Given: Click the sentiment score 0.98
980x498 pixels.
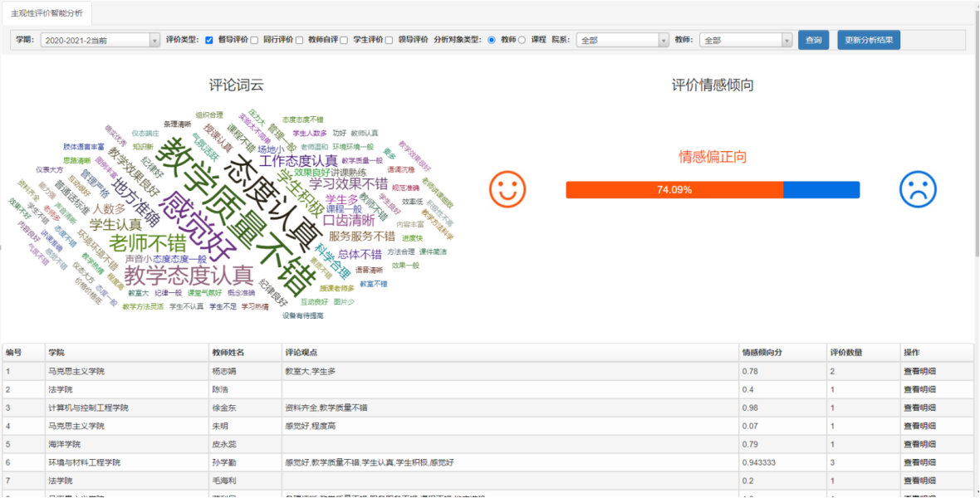Looking at the screenshot, I should click(749, 408).
